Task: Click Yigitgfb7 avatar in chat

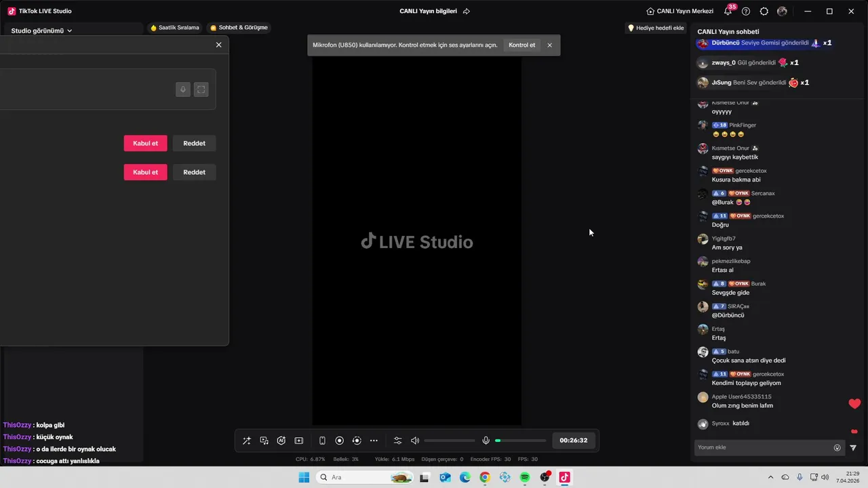Action: [703, 239]
